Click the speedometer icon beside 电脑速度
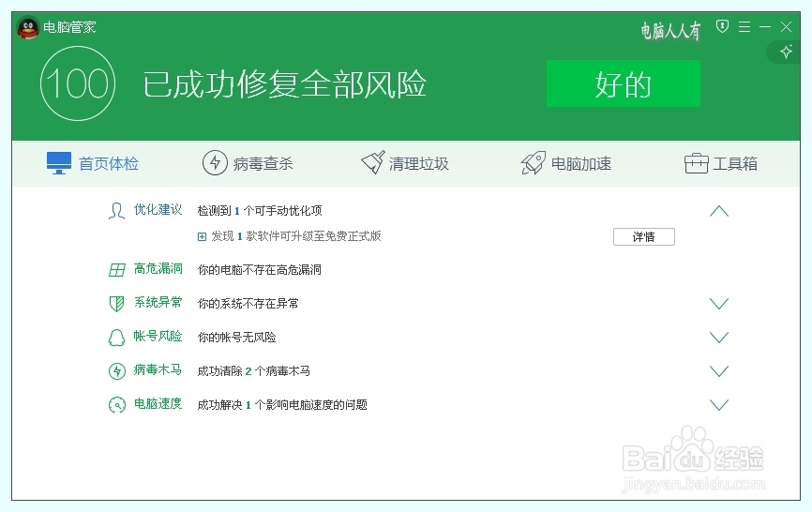This screenshot has height=512, width=812. 117,405
